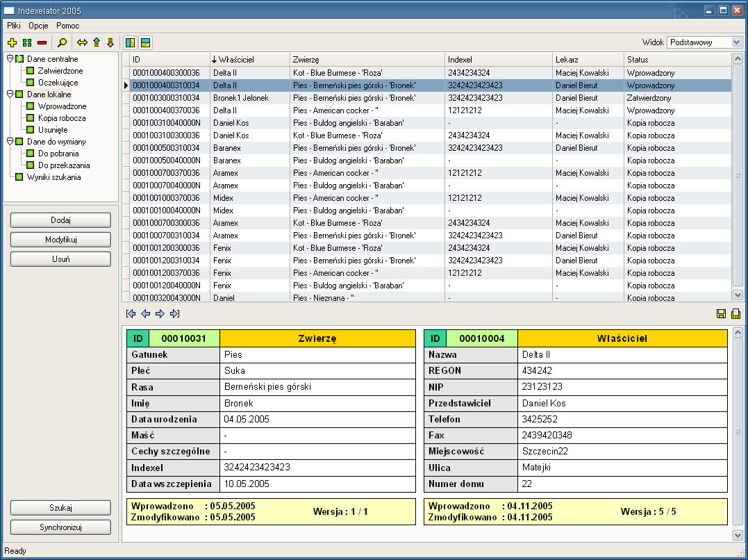Click the yellow plus add icon
The image size is (748, 560).
12,42
